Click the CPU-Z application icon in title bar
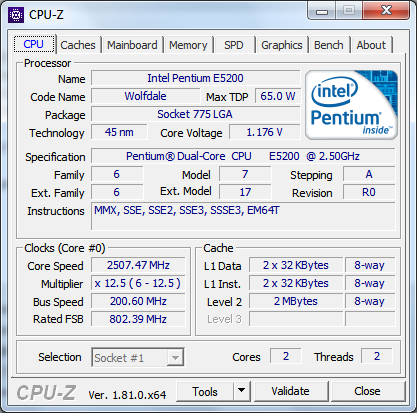Screen dimensions: 420x418 click(x=16, y=15)
